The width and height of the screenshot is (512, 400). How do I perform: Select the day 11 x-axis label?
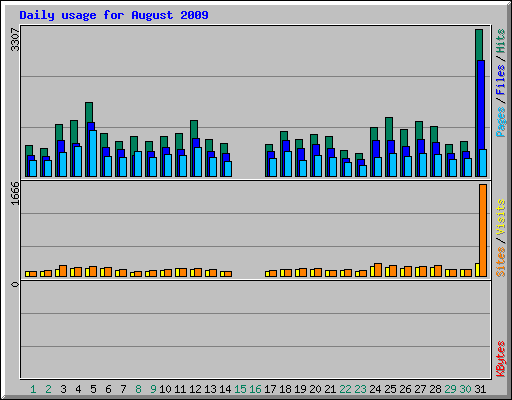(x=180, y=389)
